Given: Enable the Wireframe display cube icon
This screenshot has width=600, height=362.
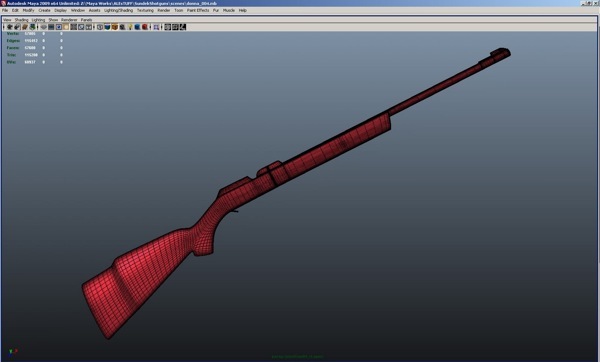Looking at the screenshot, I should click(x=100, y=27).
